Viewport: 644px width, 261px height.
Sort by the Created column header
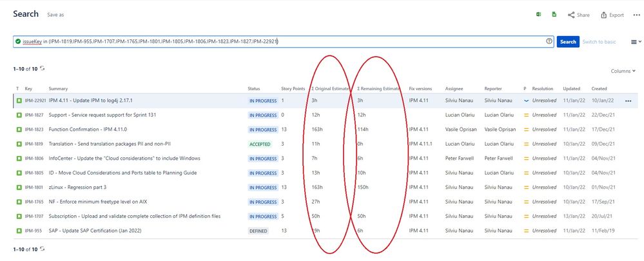point(600,89)
